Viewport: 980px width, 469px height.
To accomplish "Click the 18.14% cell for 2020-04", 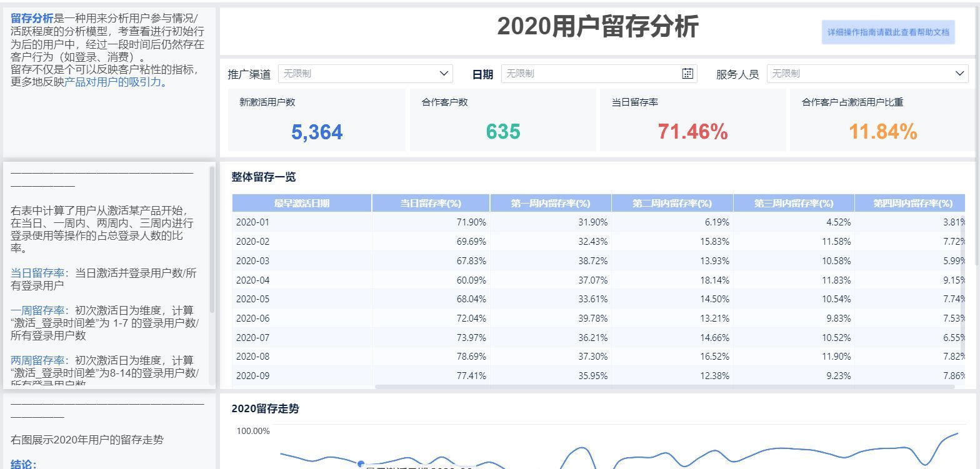I will (672, 280).
